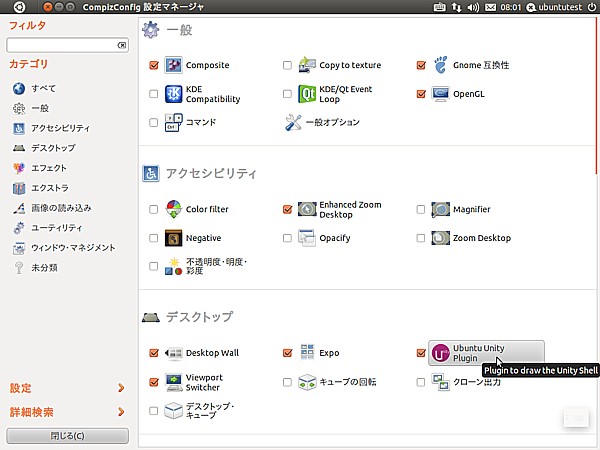Click the 閉じる(C) button
Image resolution: width=600 pixels, height=450 pixels.
pos(67,436)
